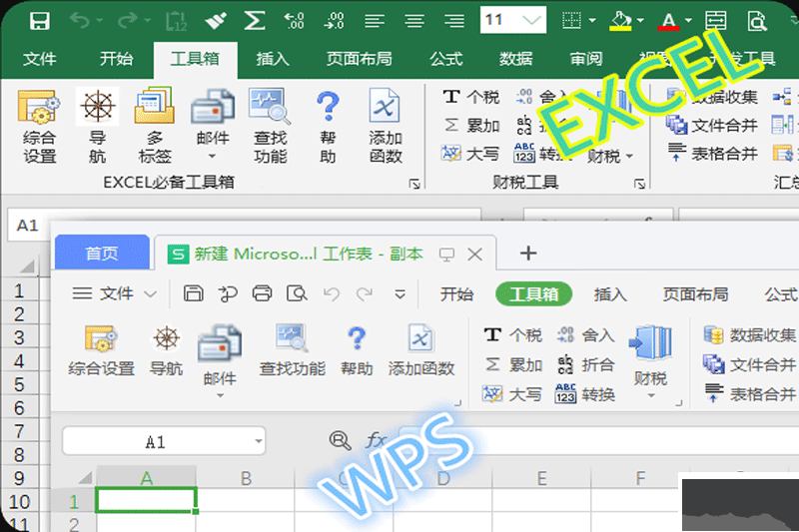Open 页面布局 tab in WPS
The height and width of the screenshot is (532, 799).
(695, 293)
